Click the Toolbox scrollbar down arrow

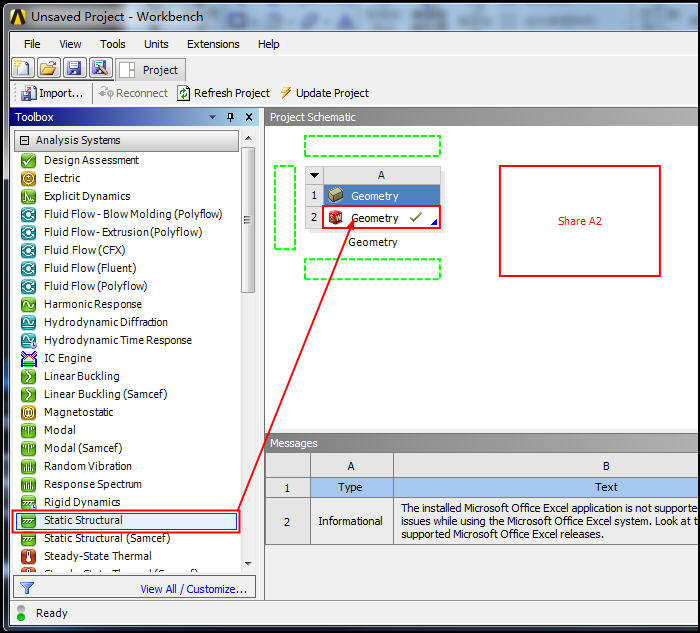coord(248,564)
